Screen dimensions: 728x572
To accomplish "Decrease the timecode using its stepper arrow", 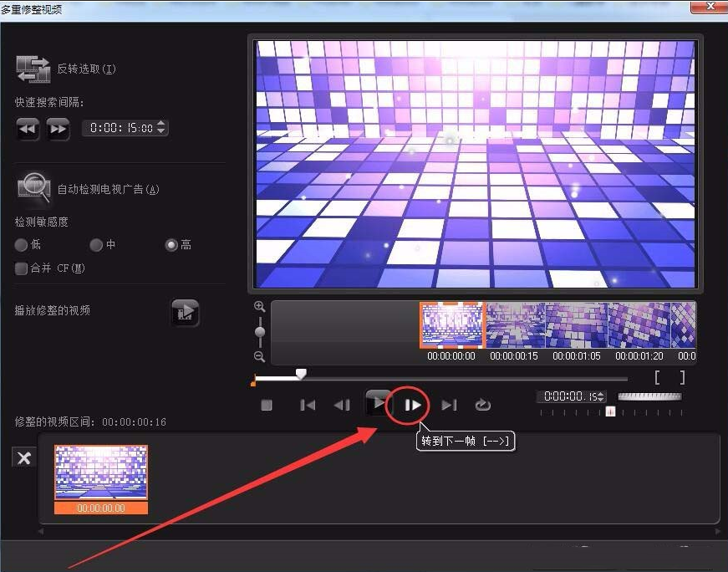I will 600,400.
